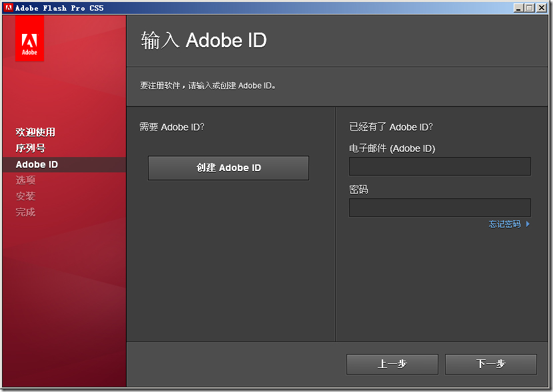The height and width of the screenshot is (392, 553).
Task: Select the 欢迎使用 step in sidebar
Action: [35, 132]
